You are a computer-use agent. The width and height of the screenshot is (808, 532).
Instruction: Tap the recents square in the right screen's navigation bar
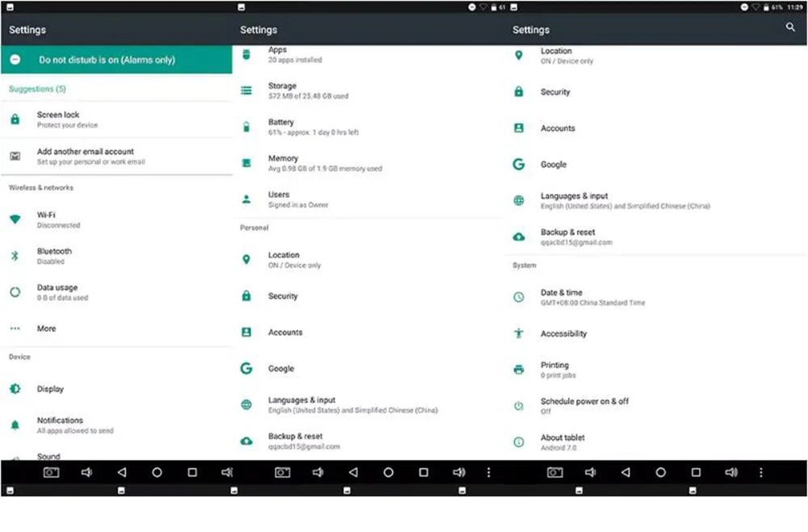(696, 472)
